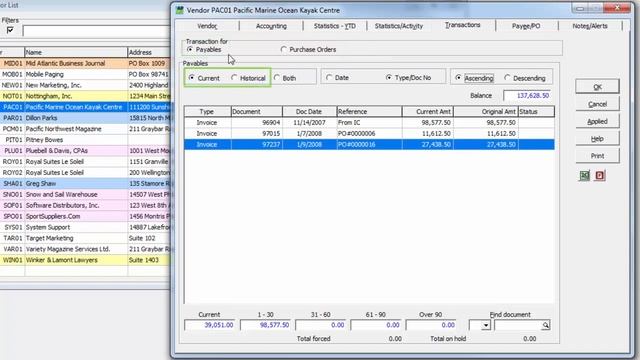Viewport: 640px width, 360px height.
Task: Select Mobile Paging vendor row
Action: point(85,74)
